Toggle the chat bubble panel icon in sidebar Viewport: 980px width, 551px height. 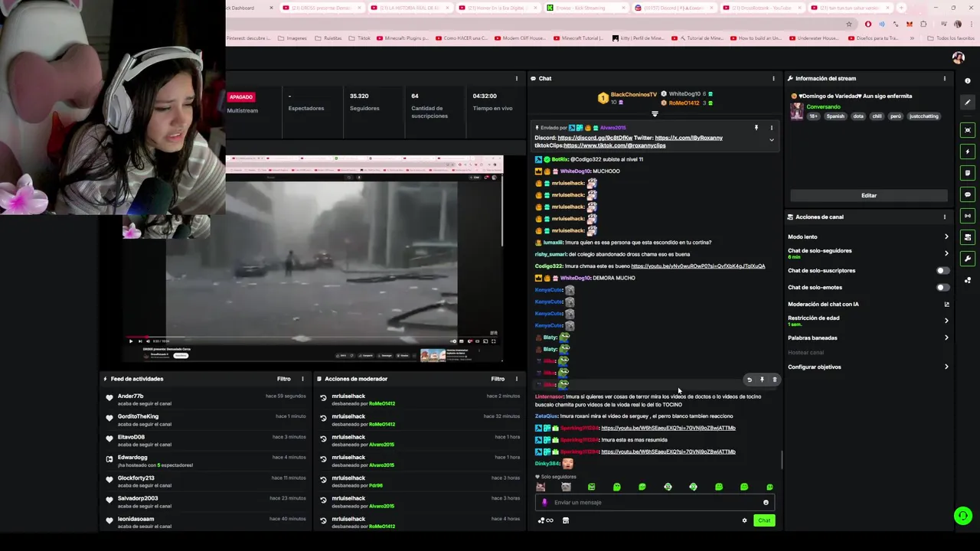968,194
